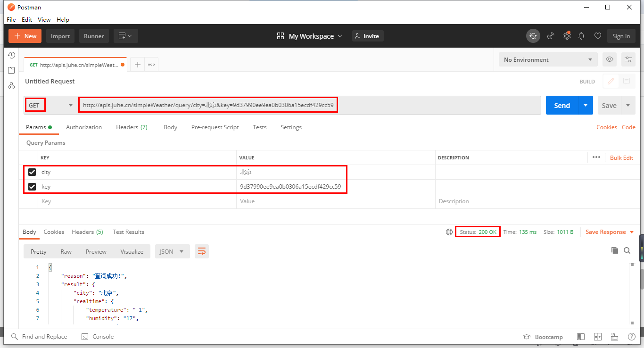Click the new window layout icon button
Viewport: 644px width, 348px height.
pyautogui.click(x=125, y=36)
